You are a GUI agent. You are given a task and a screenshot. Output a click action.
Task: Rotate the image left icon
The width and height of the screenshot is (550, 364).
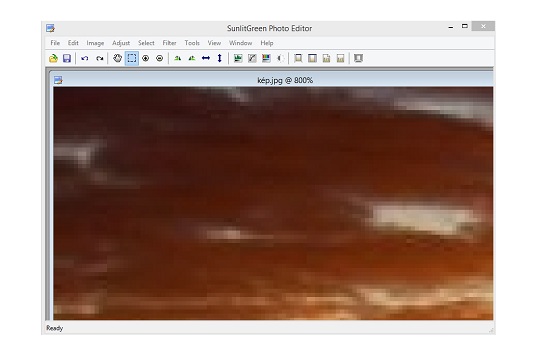point(177,58)
